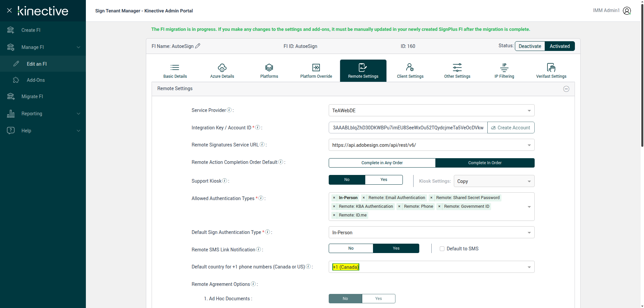
Task: Select Complete in Any Order option
Action: 382,163
